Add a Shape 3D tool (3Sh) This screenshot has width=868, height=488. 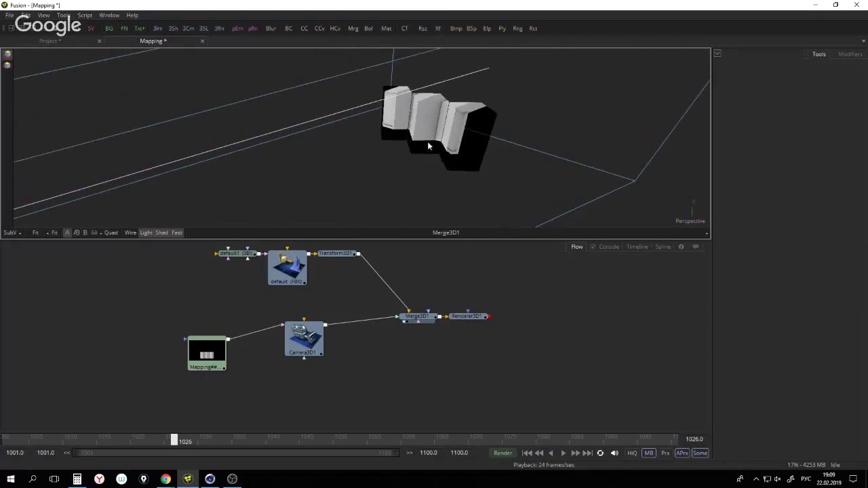[x=173, y=28]
